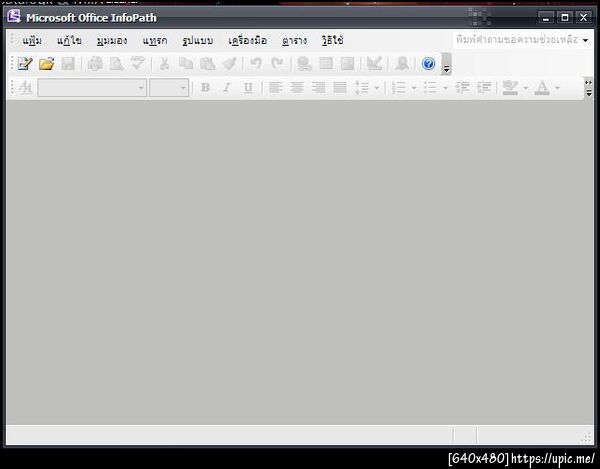Click the Save floppy disk icon

[x=68, y=64]
